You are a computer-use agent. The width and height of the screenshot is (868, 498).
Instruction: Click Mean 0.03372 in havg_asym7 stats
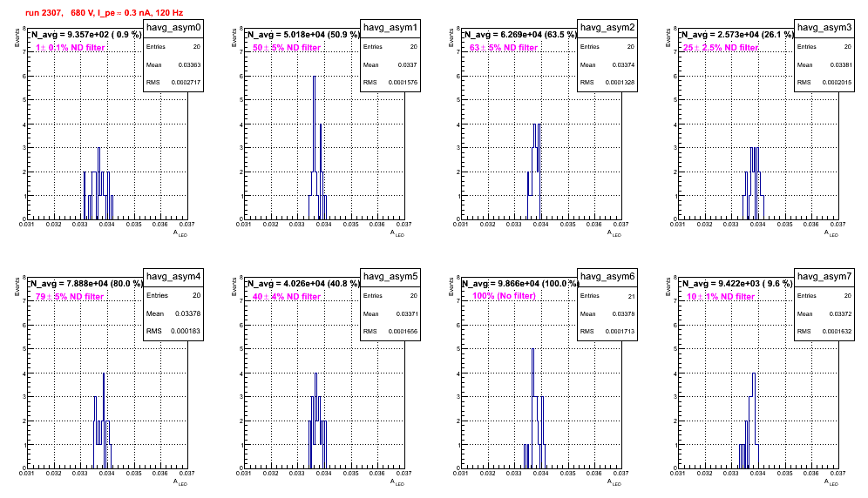tap(824, 313)
